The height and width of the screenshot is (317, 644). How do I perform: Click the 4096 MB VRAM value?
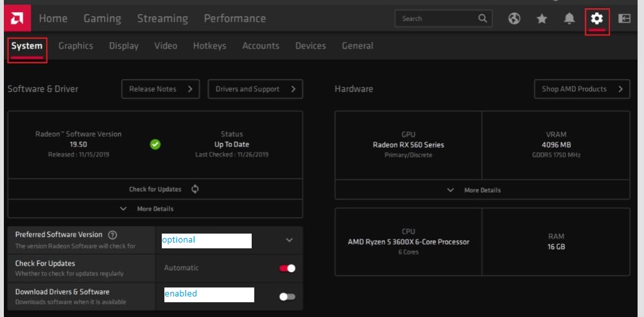556,145
